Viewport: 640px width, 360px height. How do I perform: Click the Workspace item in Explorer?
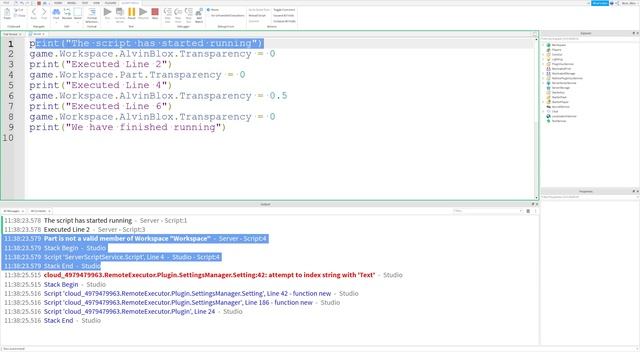(558, 45)
